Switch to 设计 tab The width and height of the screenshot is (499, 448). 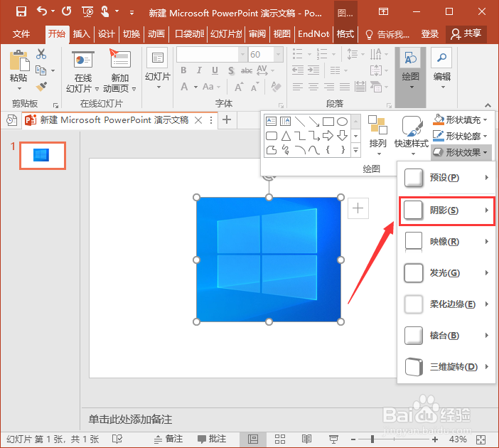[x=107, y=33]
